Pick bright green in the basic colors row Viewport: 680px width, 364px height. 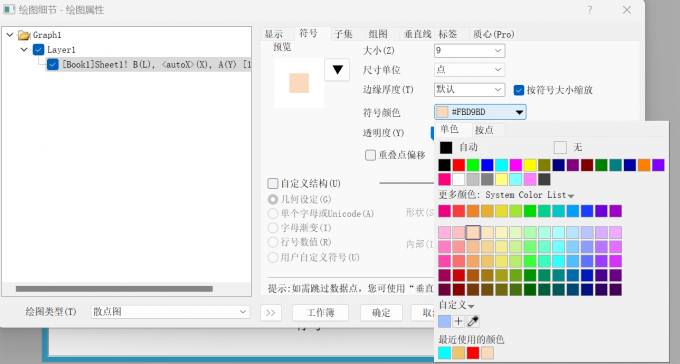[473, 165]
